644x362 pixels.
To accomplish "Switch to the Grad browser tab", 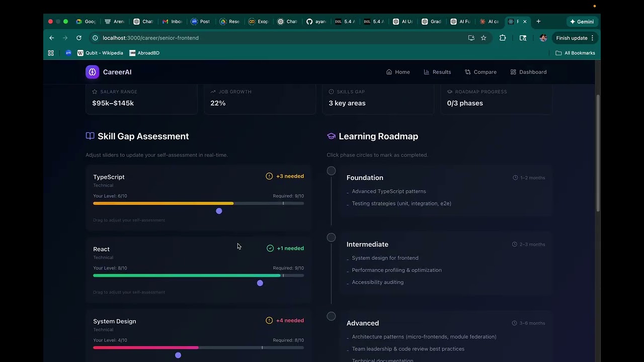I will (x=432, y=22).
